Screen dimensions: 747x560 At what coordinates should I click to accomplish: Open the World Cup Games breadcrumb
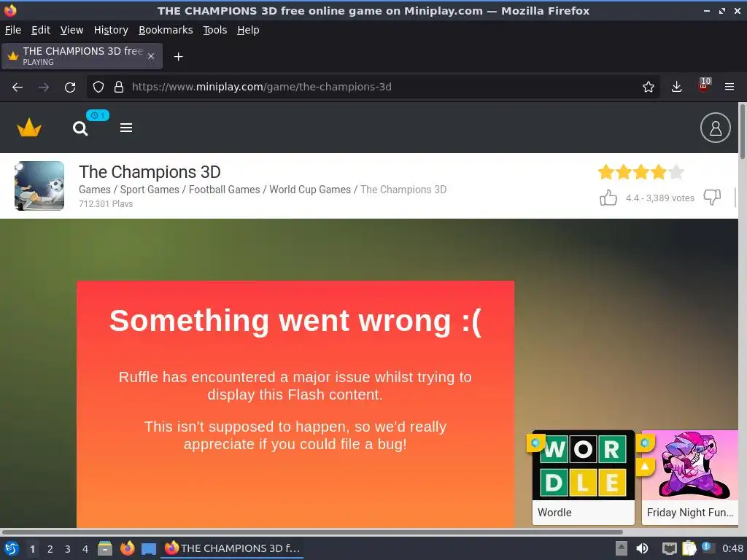click(310, 190)
